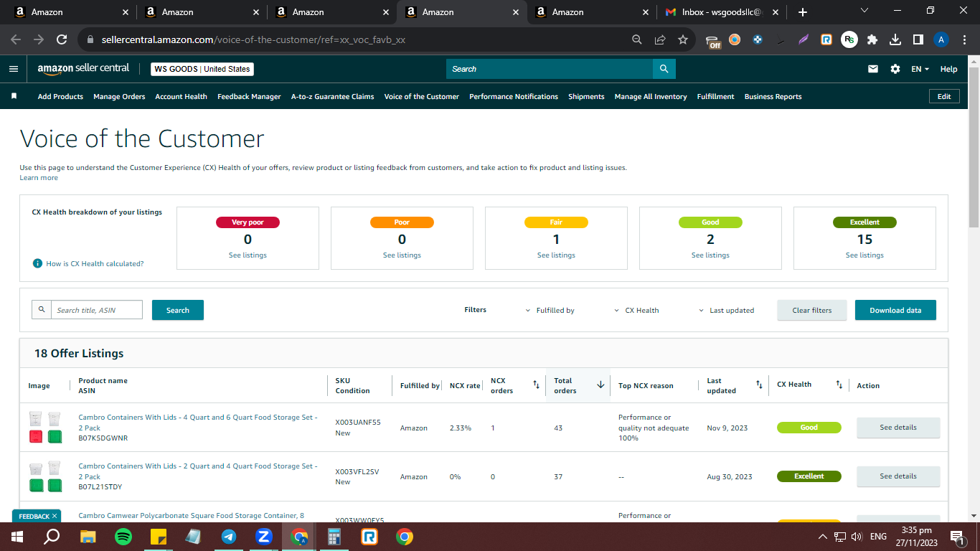Close the FEEDBACK tab with its X
The height and width of the screenshot is (551, 980).
[55, 516]
